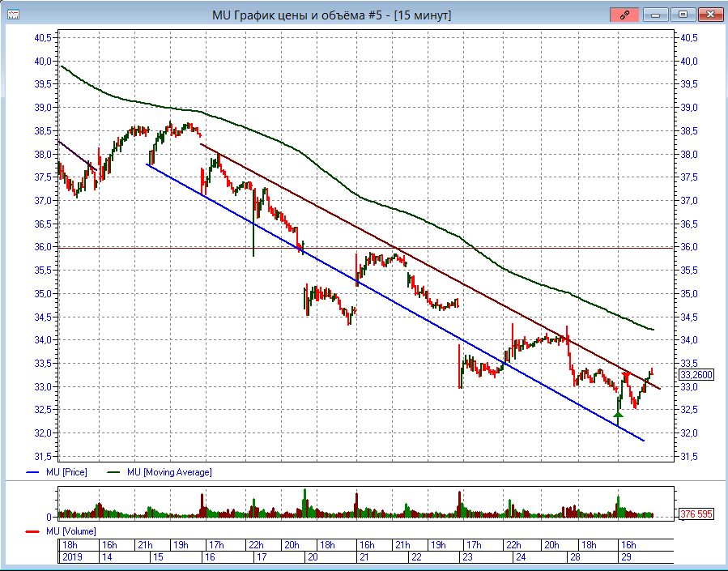The width and height of the screenshot is (728, 571).
Task: Click the chart window title bar text
Action: [x=331, y=15]
